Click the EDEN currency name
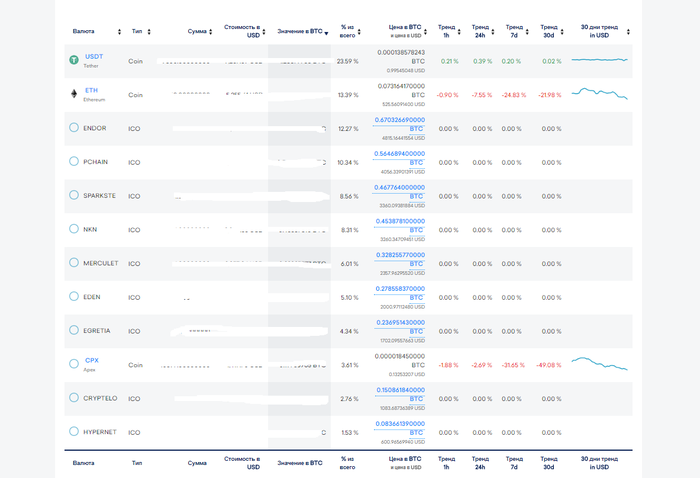The height and width of the screenshot is (478, 700). click(92, 297)
